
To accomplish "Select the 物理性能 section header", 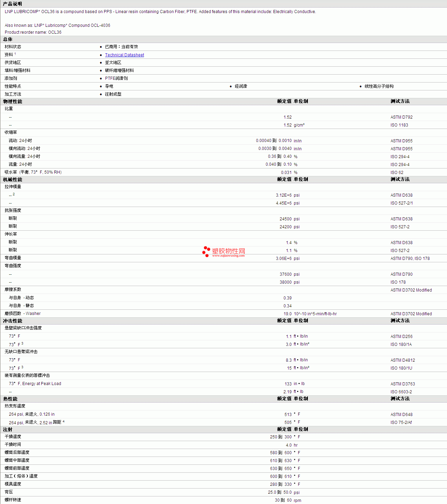I will (x=13, y=101).
